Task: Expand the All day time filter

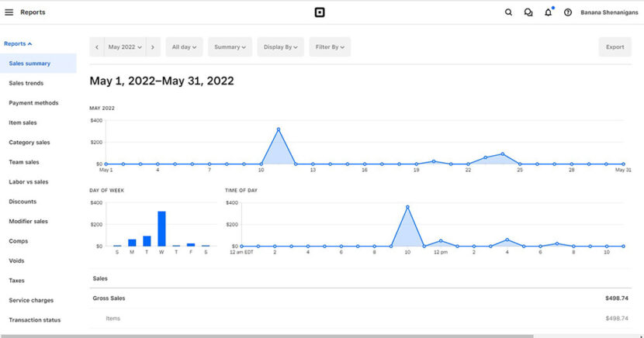Action: [184, 47]
